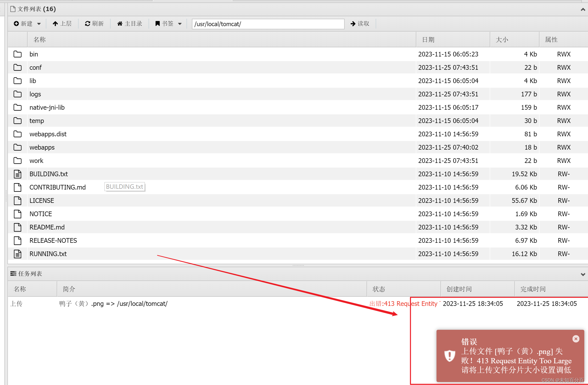
Task: Refresh the file list with 刷新
Action: click(94, 24)
